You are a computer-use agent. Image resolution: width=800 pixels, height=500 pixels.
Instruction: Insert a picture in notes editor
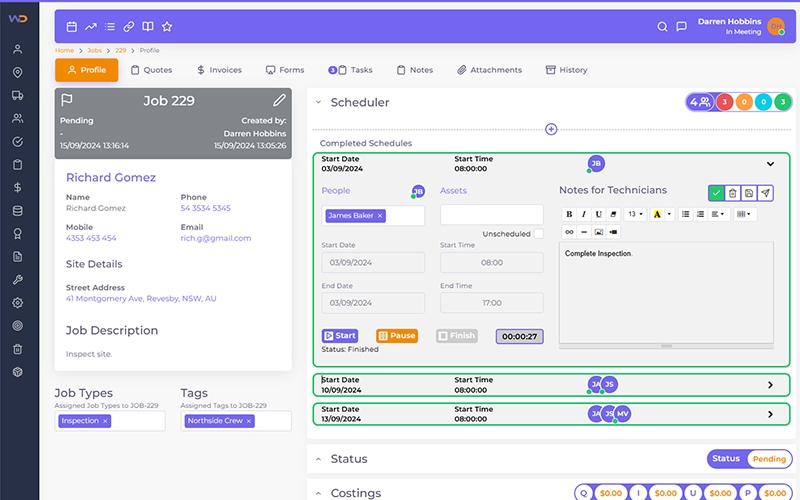pyautogui.click(x=599, y=232)
